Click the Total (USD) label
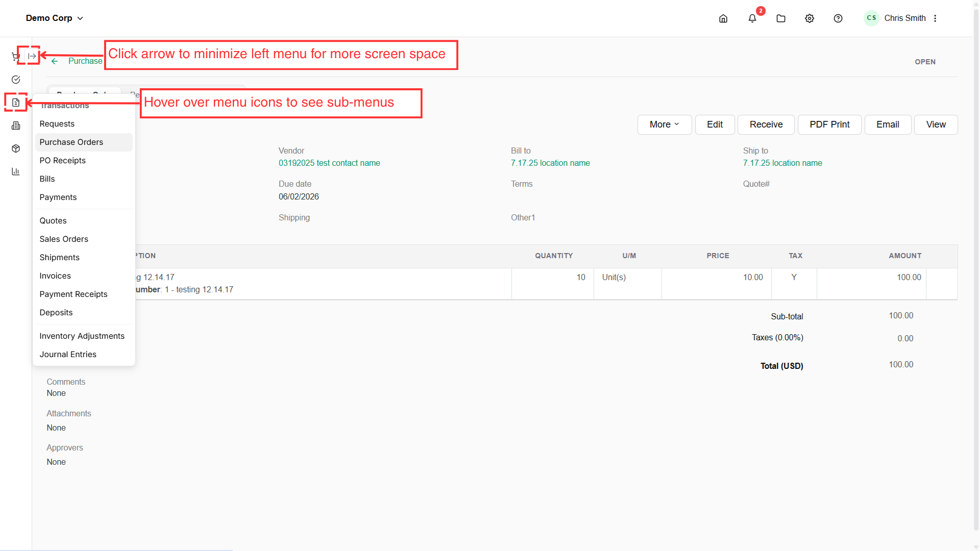980x551 pixels. pos(782,366)
